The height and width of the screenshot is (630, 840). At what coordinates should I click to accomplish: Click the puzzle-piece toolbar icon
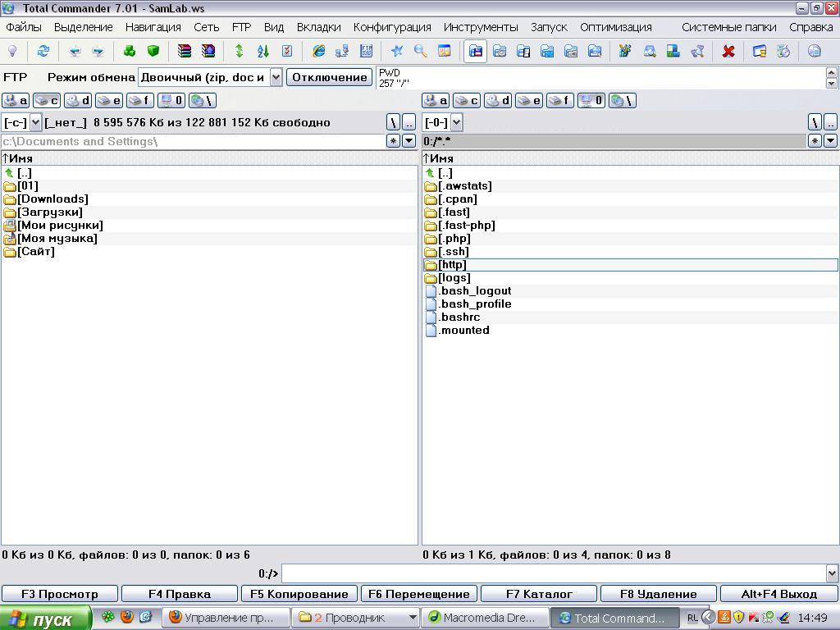coord(625,51)
